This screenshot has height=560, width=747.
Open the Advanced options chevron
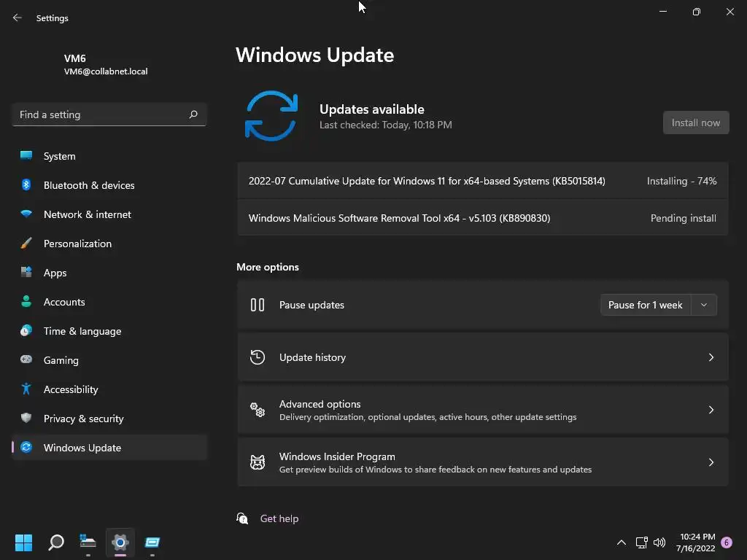711,410
